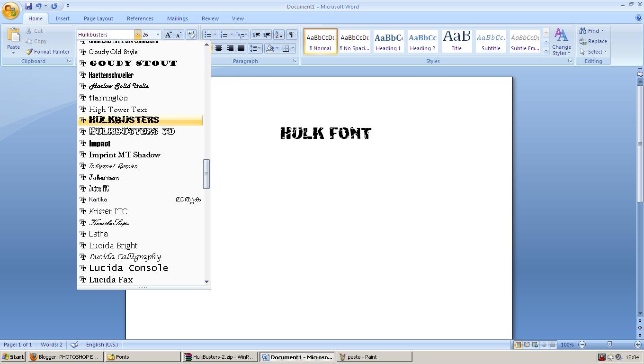The image size is (644, 364).
Task: Apply the Title style
Action: [x=456, y=41]
